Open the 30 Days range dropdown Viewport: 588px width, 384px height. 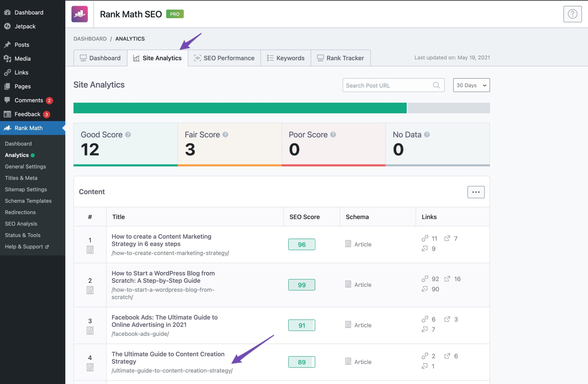[x=471, y=85]
